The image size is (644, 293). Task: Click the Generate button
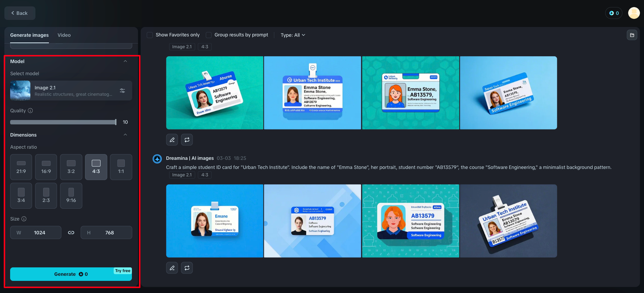point(71,274)
